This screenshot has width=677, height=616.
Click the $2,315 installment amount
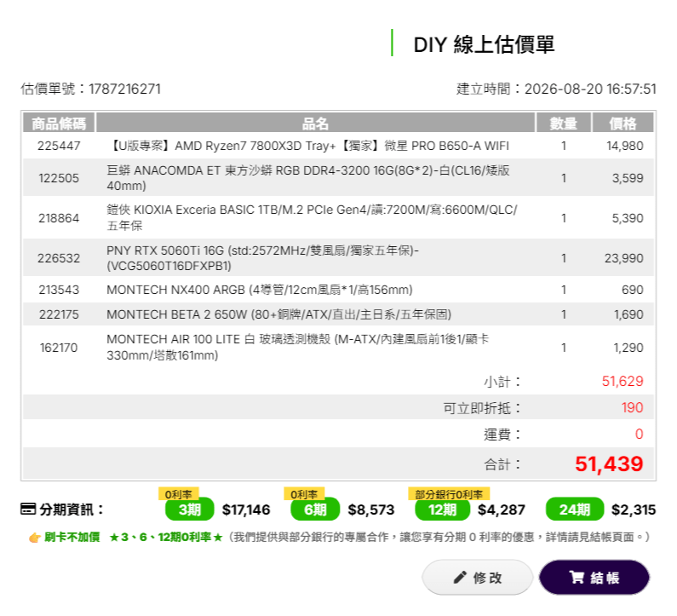pos(634,509)
